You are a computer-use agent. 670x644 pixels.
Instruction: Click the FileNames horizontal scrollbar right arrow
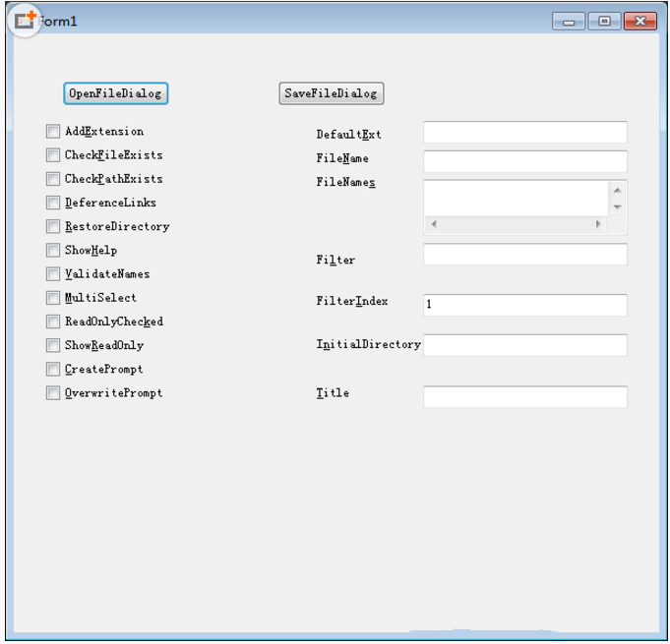pos(598,224)
